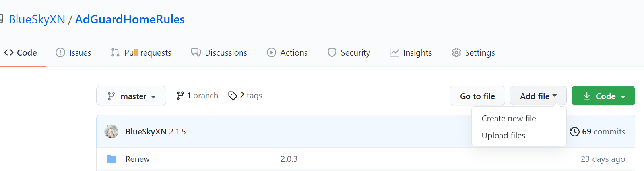Image resolution: width=644 pixels, height=171 pixels.
Task: Click the Actions play icon
Action: 272,52
